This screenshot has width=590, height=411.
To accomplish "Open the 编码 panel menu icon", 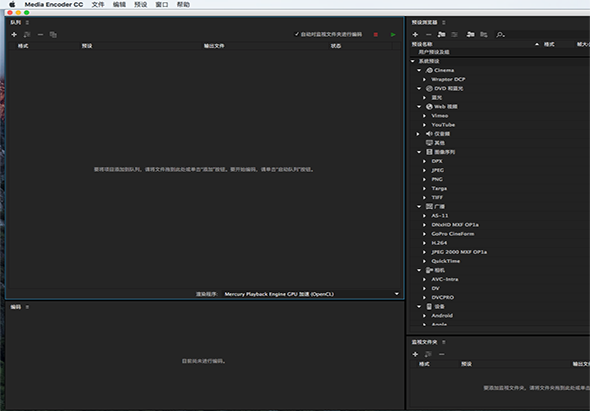I will tap(27, 307).
